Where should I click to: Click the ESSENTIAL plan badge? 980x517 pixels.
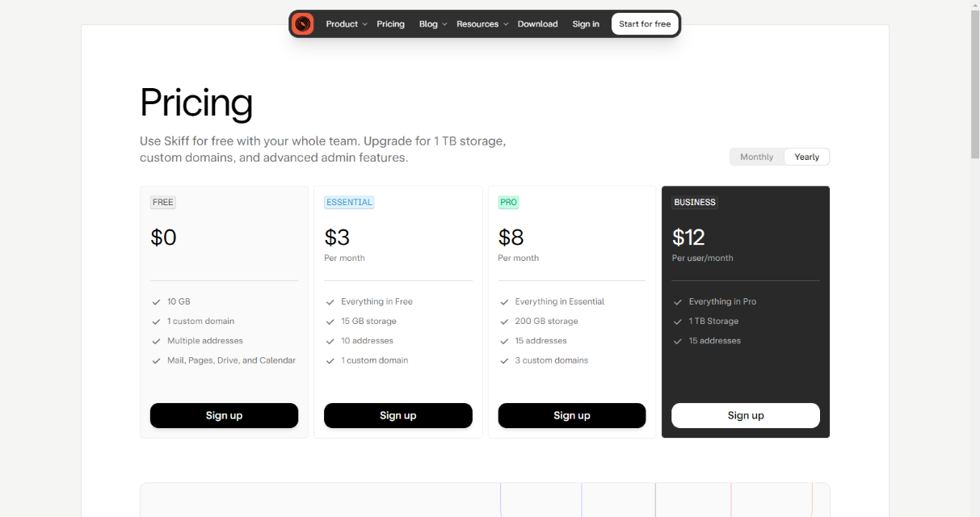pos(349,202)
